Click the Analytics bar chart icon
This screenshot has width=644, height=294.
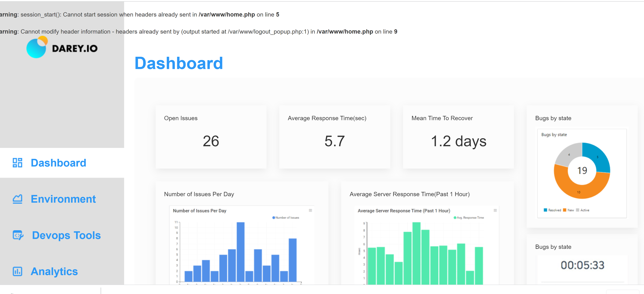17,271
